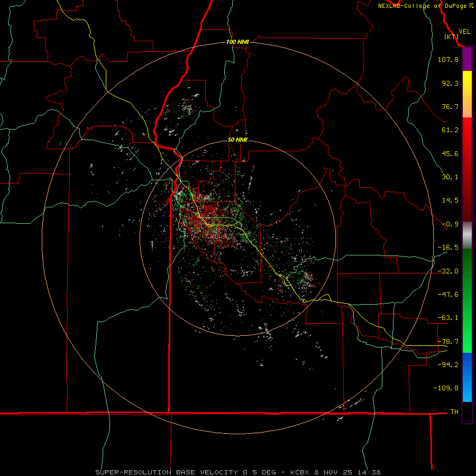Pick the green segment of velocity color bar
Viewport: 476px width, 476px height.
(x=467, y=300)
